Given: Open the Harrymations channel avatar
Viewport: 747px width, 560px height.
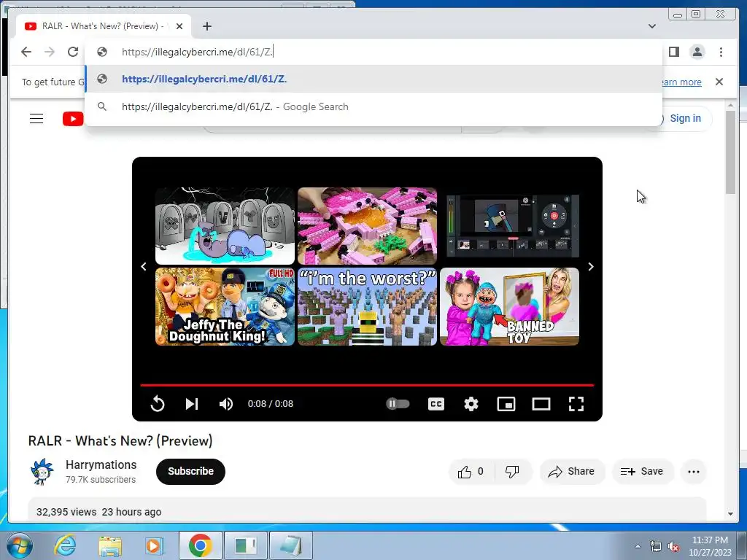Looking at the screenshot, I should point(42,472).
